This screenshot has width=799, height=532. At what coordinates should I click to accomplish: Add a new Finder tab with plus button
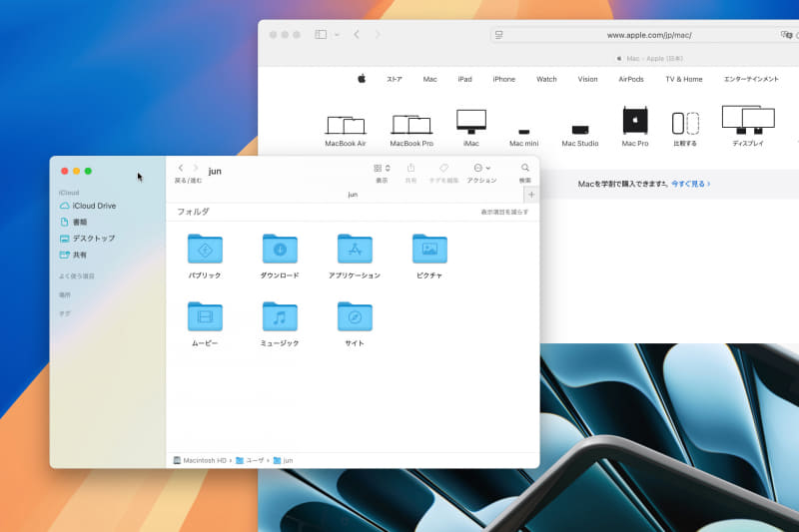point(531,195)
